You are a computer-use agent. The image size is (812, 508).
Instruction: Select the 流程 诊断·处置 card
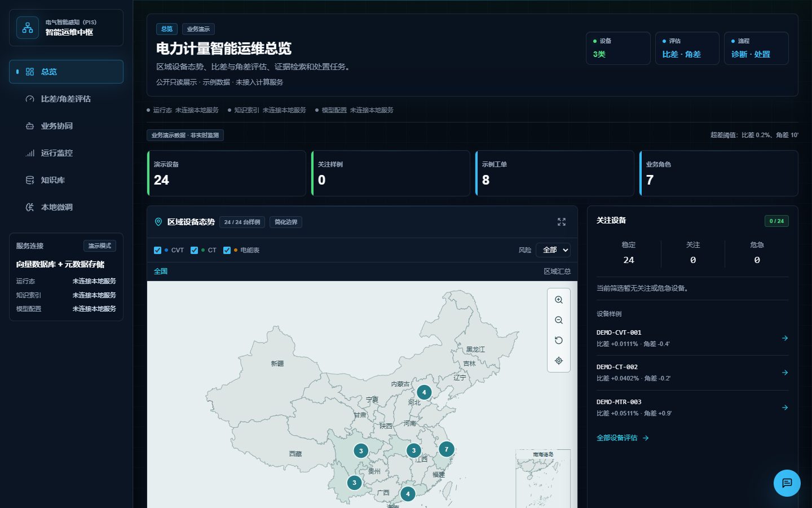[756, 48]
